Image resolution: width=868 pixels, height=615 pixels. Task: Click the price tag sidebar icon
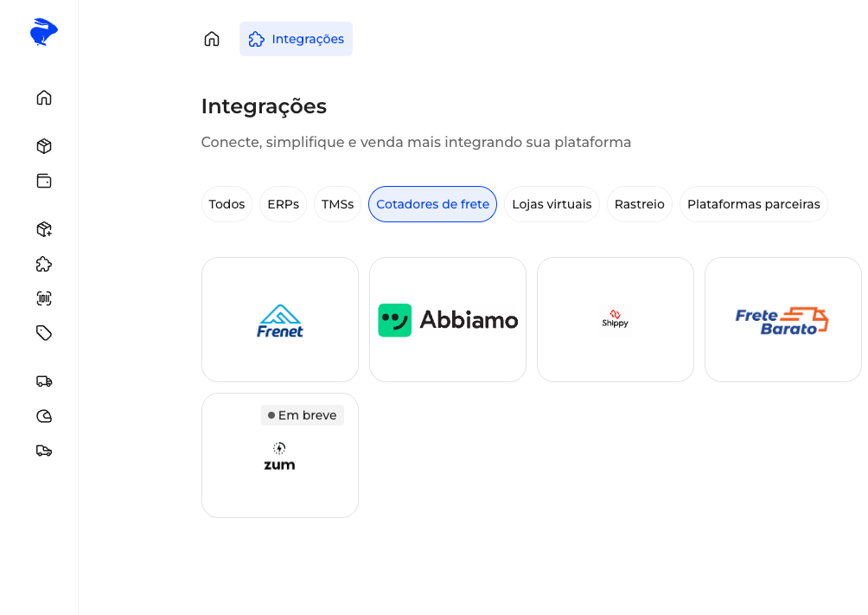coord(44,333)
